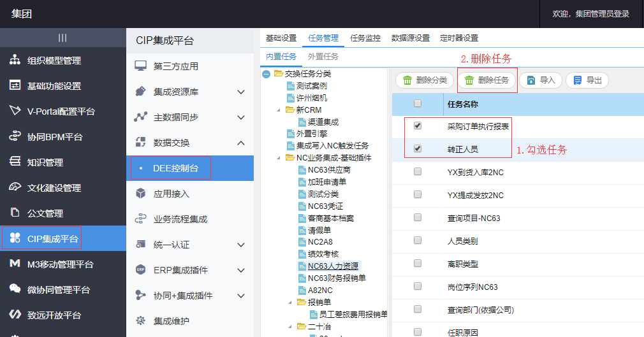Click the 任务名称 column header

click(x=462, y=104)
